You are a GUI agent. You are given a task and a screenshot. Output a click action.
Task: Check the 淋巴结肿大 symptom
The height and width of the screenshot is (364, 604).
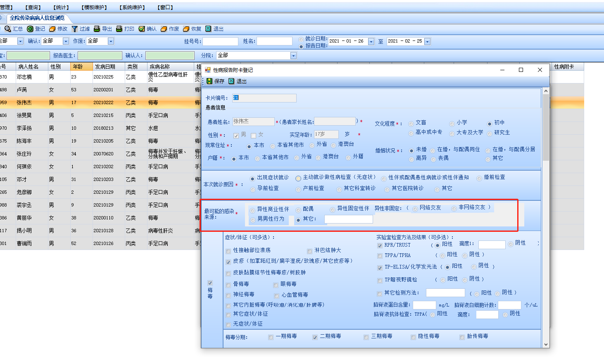[x=310, y=251]
